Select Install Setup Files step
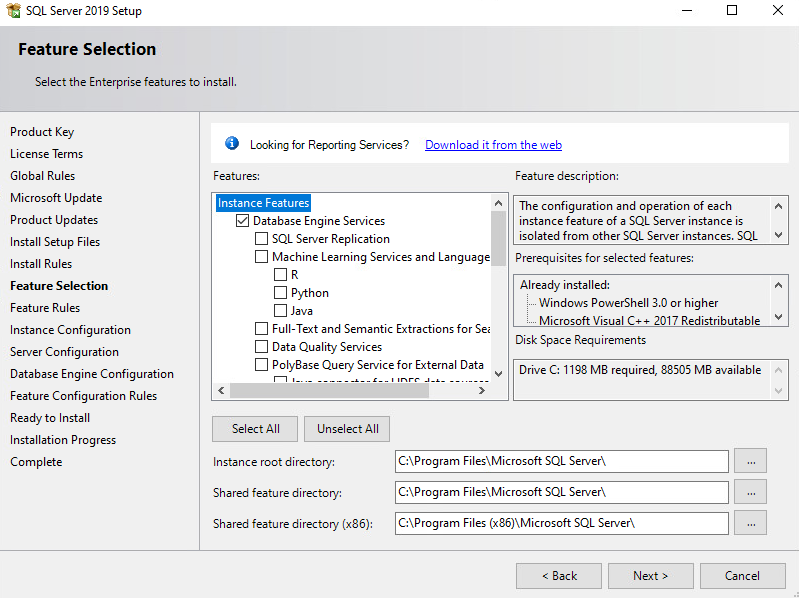 pyautogui.click(x=55, y=242)
